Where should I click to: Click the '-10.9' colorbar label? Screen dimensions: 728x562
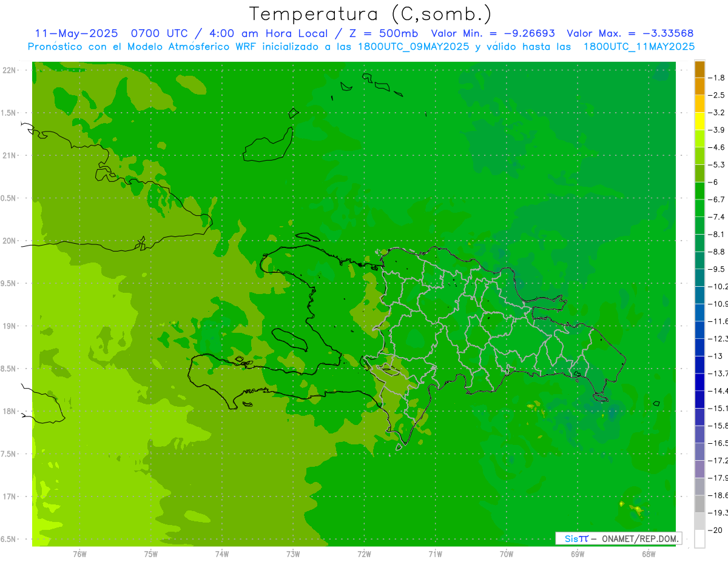[718, 304]
